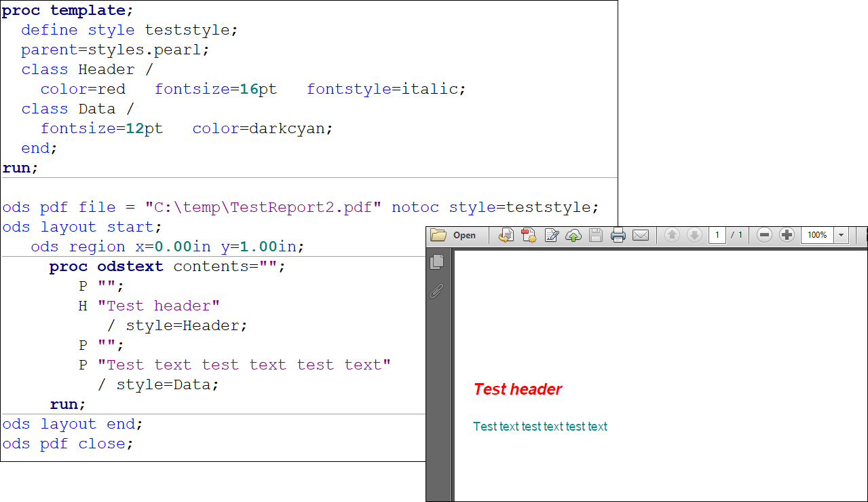Email the PDF document
The width and height of the screenshot is (868, 502).
coord(641,235)
